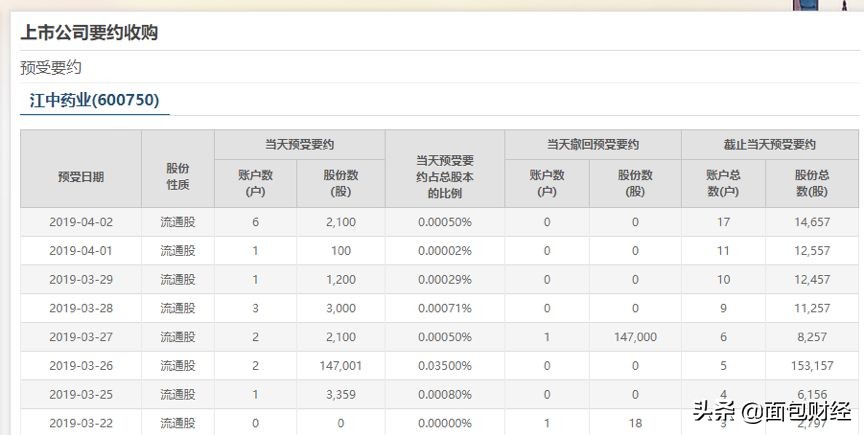Click account total 17
Screen dimensions: 864x435
[723, 222]
